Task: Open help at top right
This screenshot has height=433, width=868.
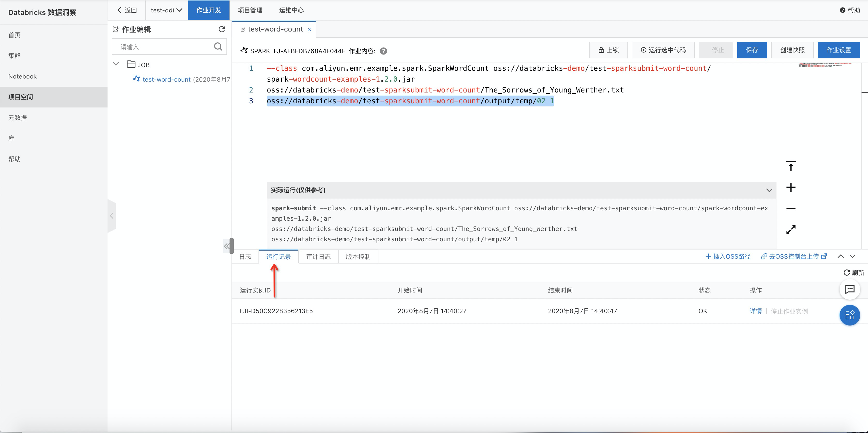Action: tap(849, 10)
